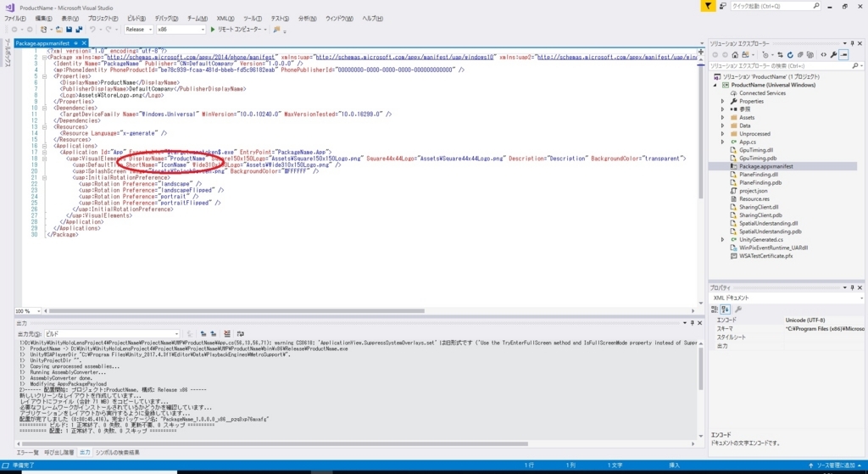Open the Release configuration dropdown
This screenshot has width=868, height=474.
(x=138, y=30)
